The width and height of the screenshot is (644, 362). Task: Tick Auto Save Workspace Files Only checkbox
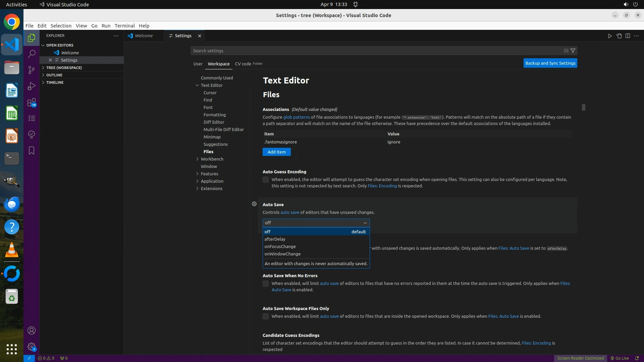tap(266, 316)
